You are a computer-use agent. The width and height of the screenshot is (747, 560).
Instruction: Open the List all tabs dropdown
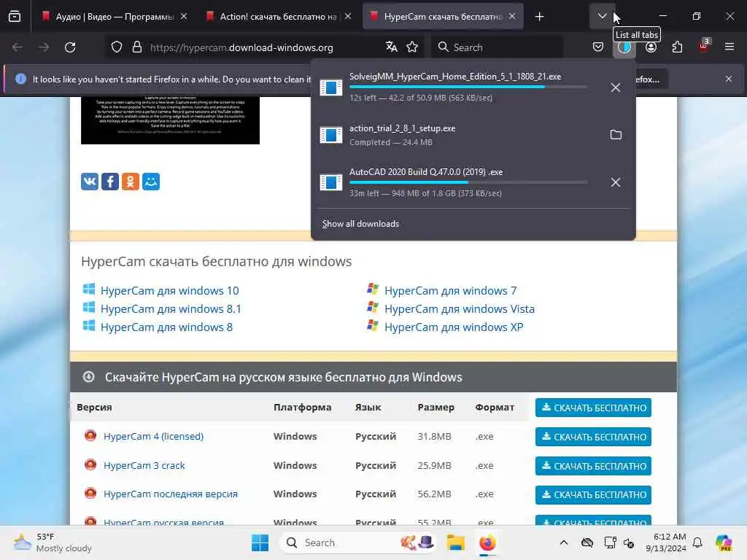tap(602, 17)
